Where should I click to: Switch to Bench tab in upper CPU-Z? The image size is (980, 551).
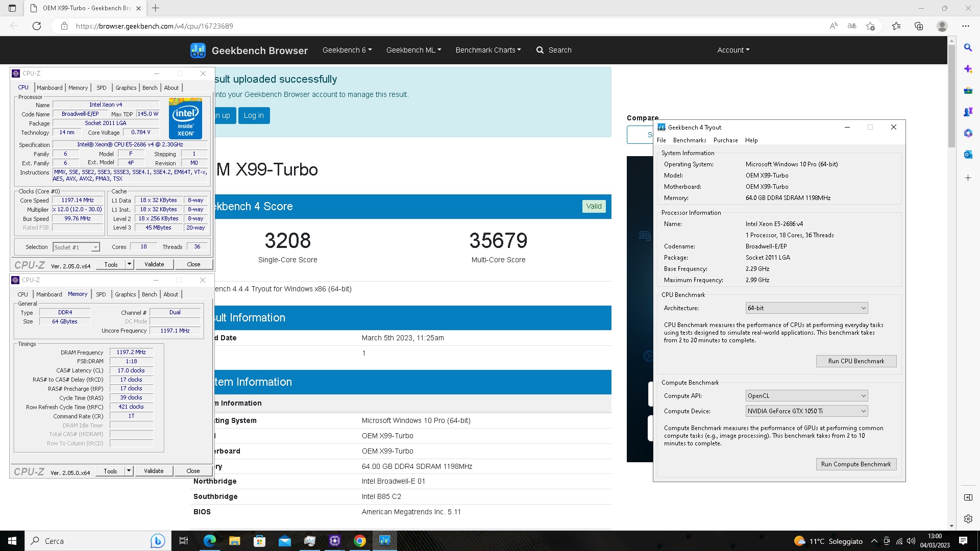point(150,88)
